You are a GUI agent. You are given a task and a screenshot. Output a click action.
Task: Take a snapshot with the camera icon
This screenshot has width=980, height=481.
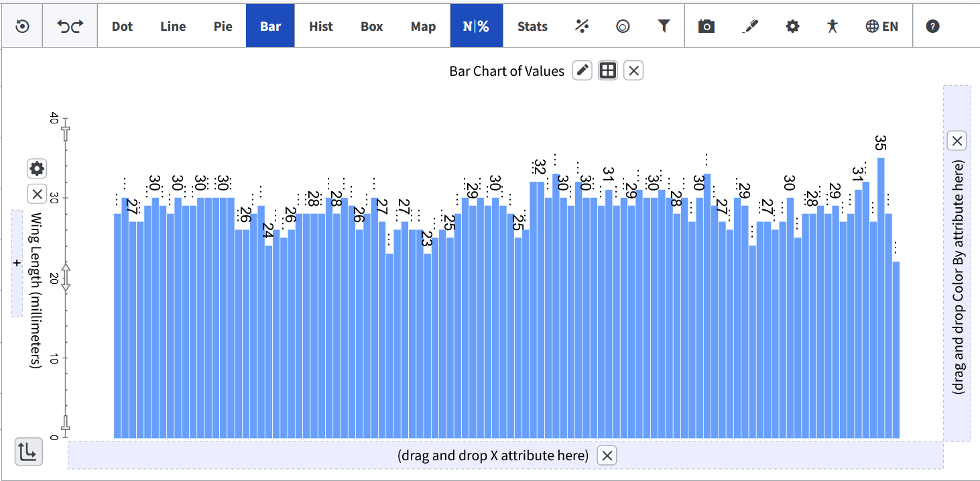click(x=707, y=26)
